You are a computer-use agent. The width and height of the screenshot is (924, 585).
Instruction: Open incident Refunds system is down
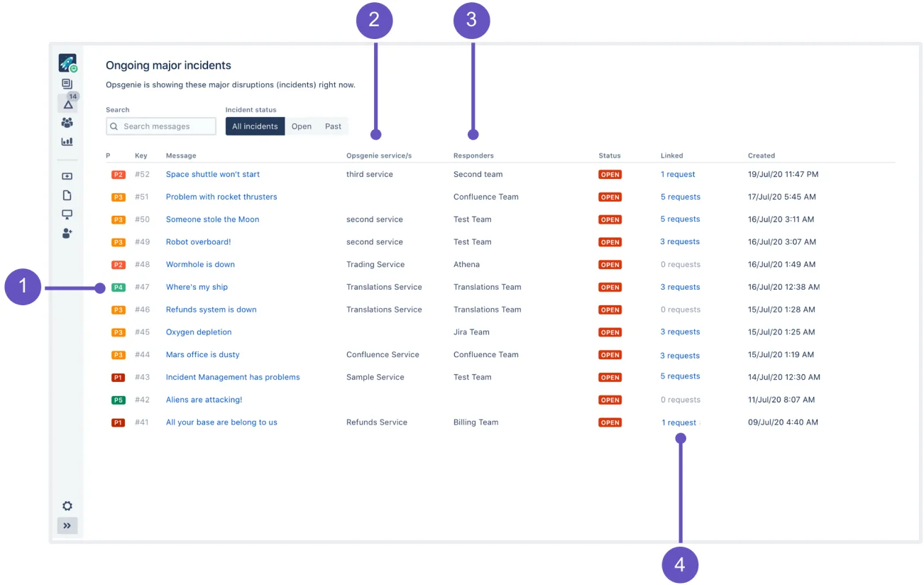pyautogui.click(x=211, y=310)
